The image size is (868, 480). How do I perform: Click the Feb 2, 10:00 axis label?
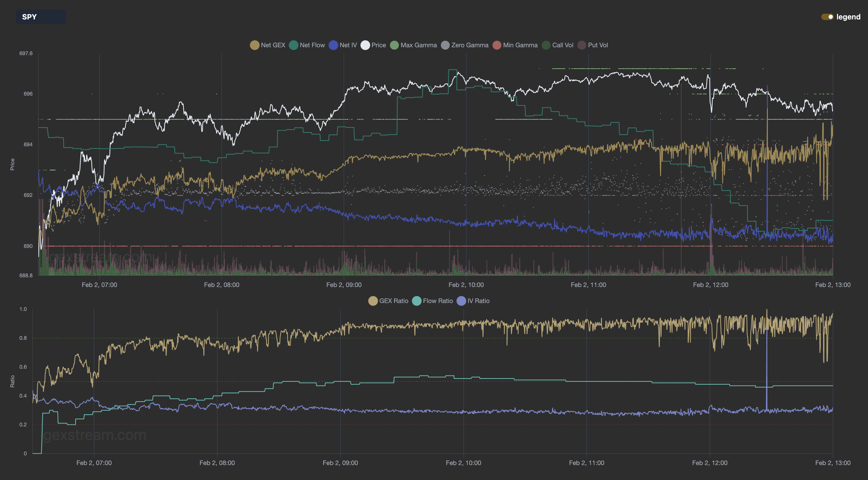tap(466, 285)
